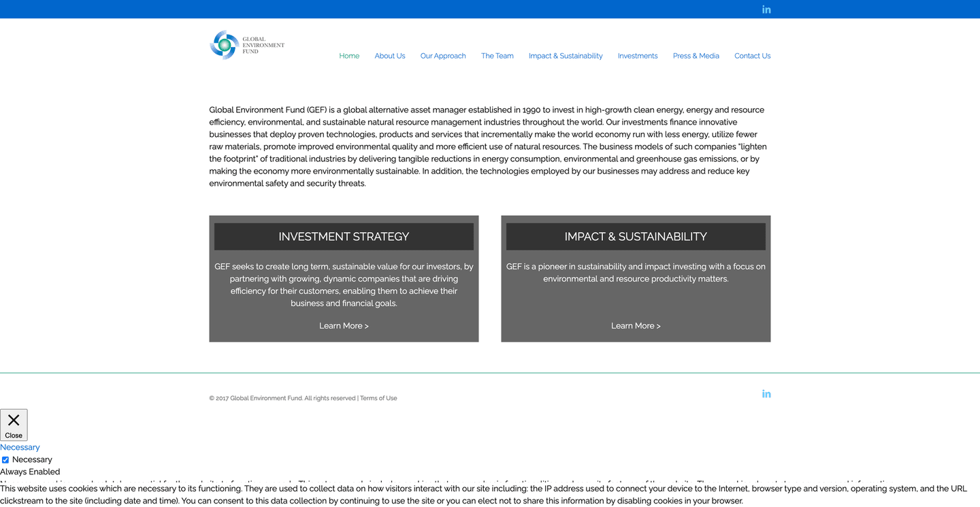Image resolution: width=980 pixels, height=507 pixels.
Task: Open the About Us page
Action: click(x=389, y=56)
